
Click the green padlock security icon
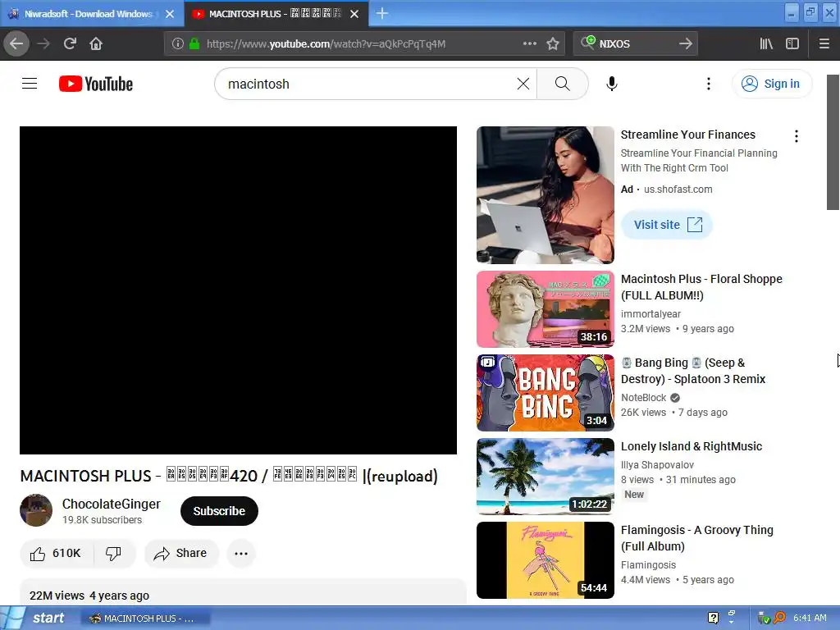tap(194, 44)
